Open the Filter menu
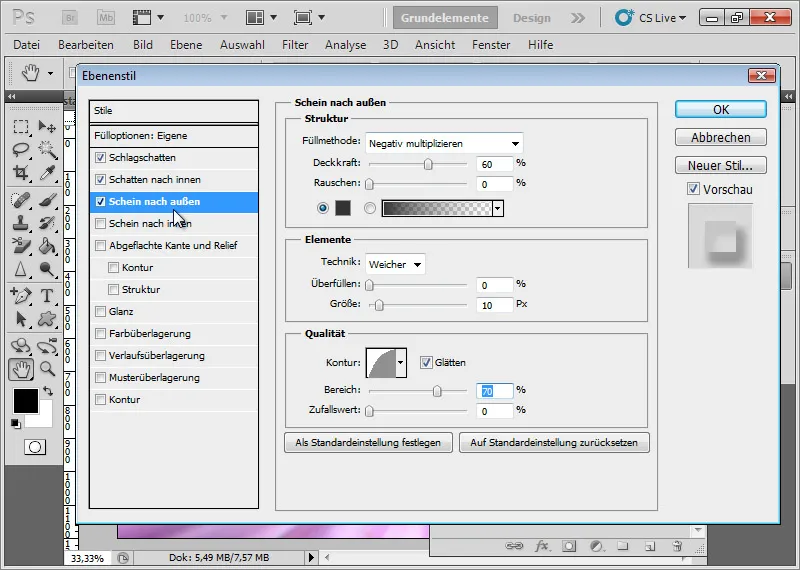This screenshot has height=570, width=800. (295, 45)
